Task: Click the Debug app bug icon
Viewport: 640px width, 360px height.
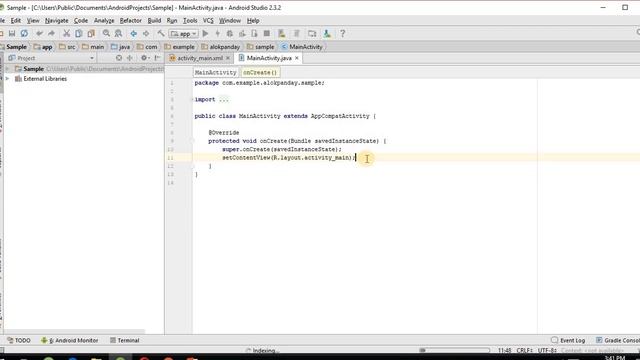Action: coord(230,33)
